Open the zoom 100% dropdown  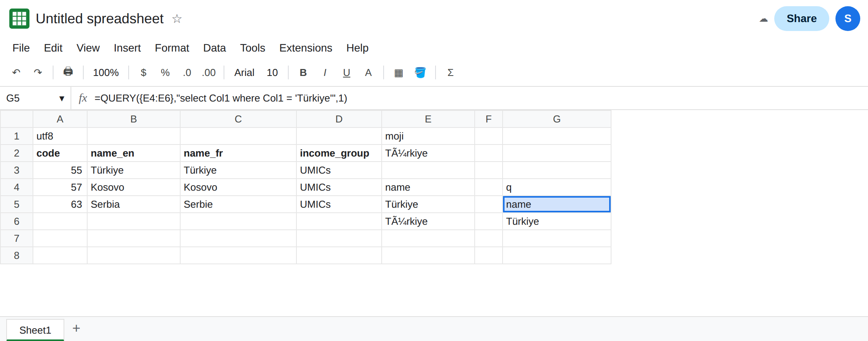(x=106, y=72)
